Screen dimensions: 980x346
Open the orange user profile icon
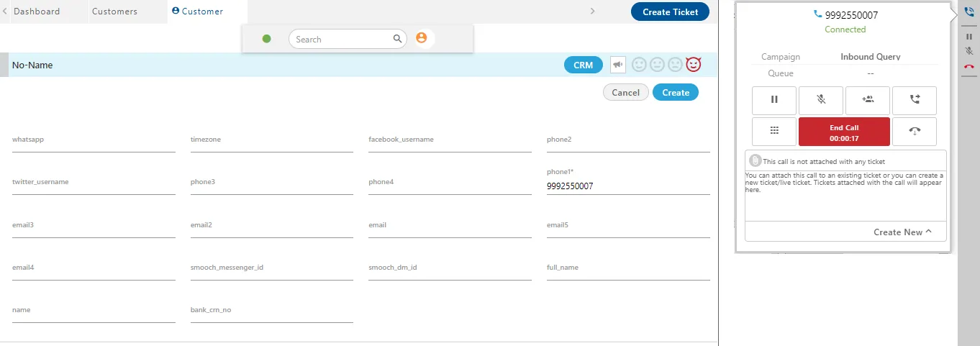(x=422, y=38)
